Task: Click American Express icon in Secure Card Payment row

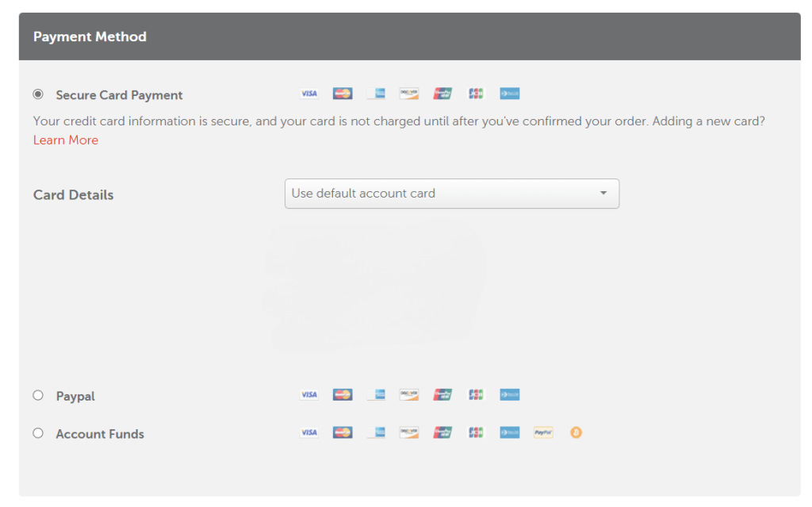Action: (377, 94)
